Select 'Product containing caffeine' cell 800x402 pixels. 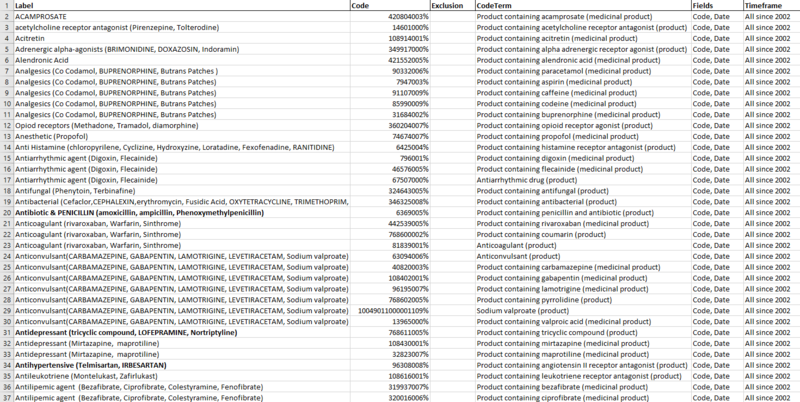[x=583, y=93]
